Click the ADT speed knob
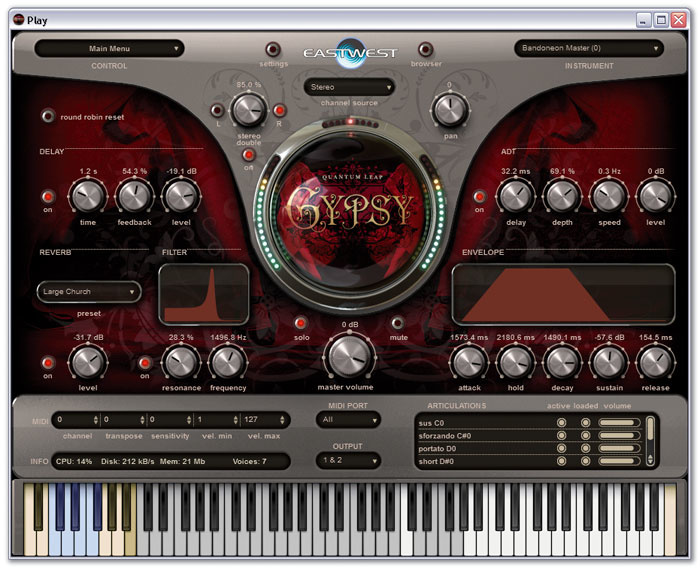This screenshot has width=700, height=570. tap(609, 196)
